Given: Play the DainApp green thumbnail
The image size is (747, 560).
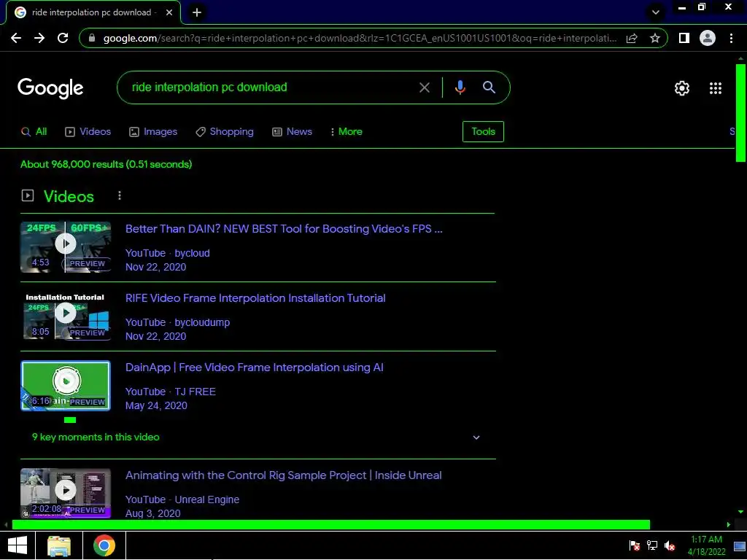Looking at the screenshot, I should coord(66,386).
